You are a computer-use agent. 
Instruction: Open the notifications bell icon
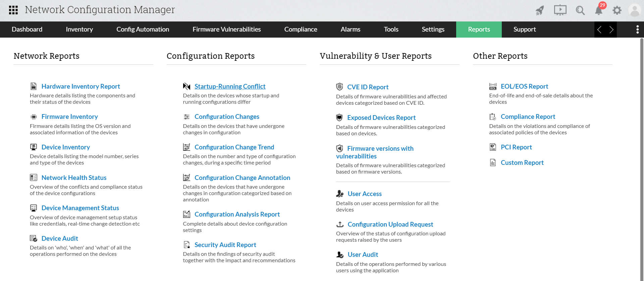(599, 10)
